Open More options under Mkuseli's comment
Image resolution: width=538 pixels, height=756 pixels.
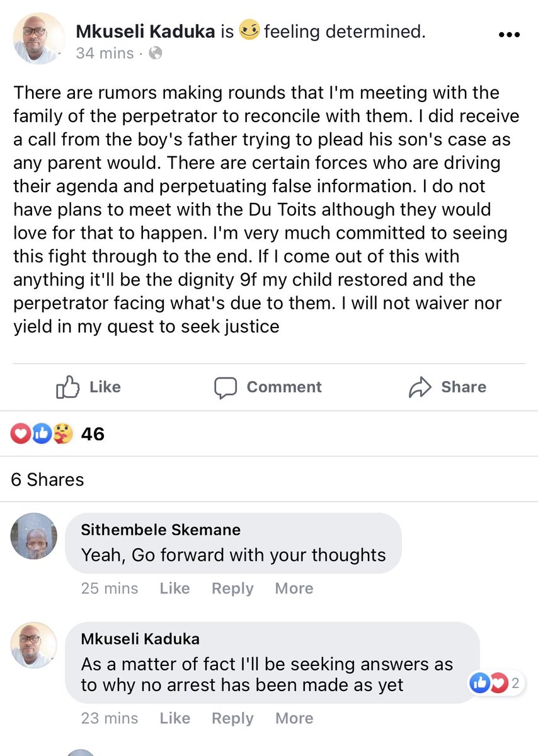click(294, 718)
